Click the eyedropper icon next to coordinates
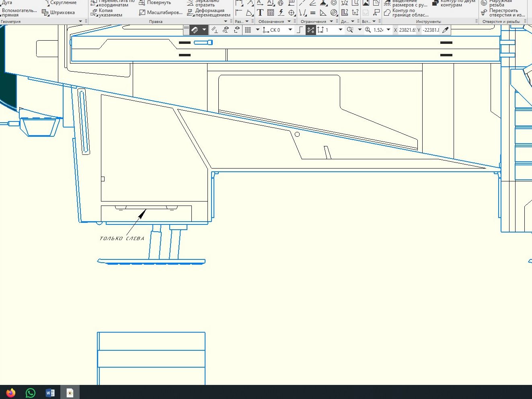Screen dimensions: 532x399 445,30
